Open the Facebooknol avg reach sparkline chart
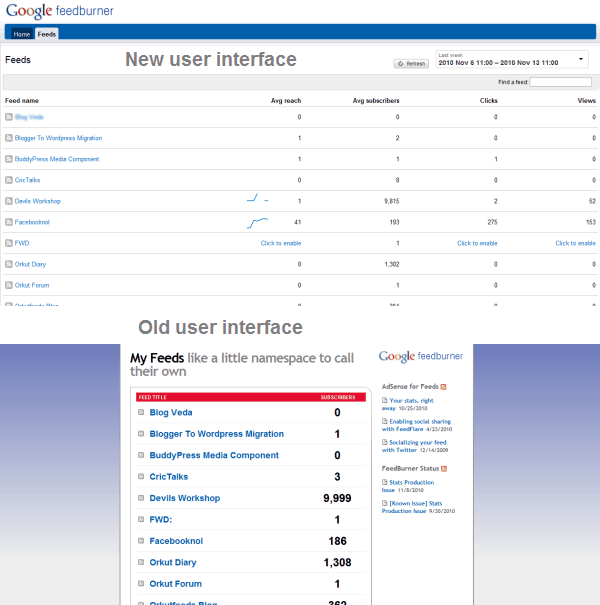 pyautogui.click(x=258, y=221)
